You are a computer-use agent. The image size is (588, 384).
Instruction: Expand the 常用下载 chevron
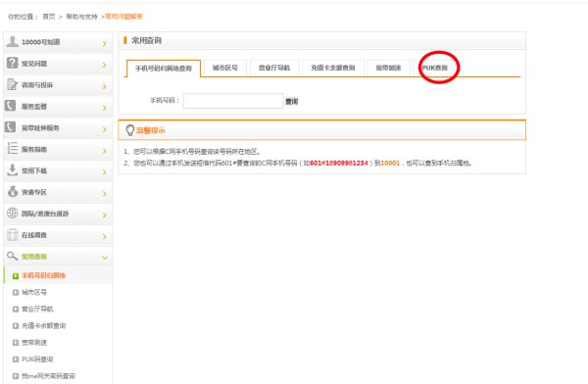coord(105,172)
